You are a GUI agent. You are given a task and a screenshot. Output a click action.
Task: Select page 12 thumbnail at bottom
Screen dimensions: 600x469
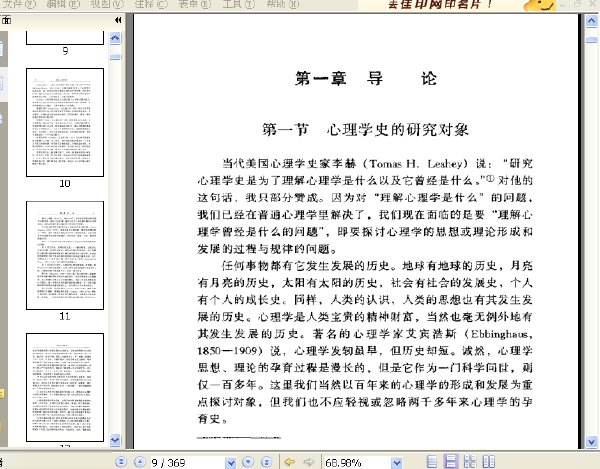65,388
